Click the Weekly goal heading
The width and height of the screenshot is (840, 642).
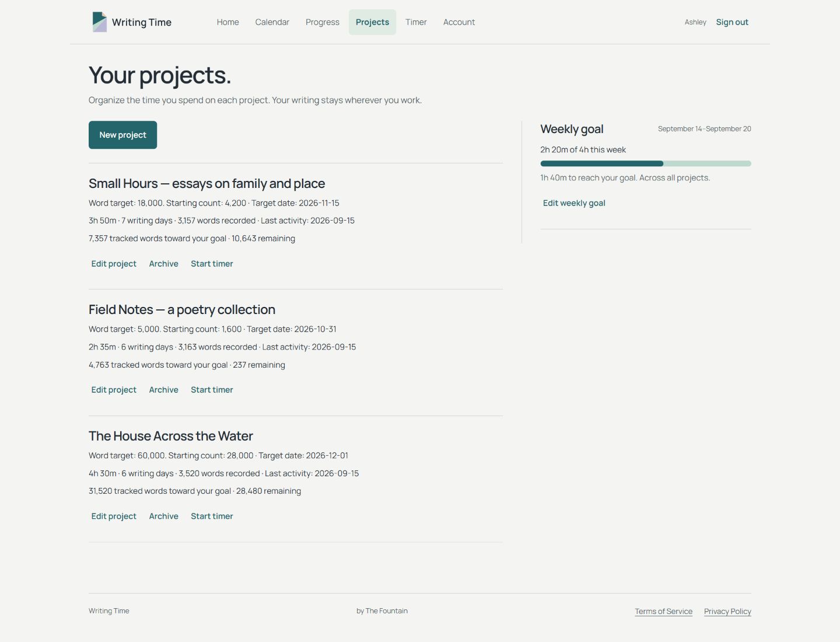(572, 129)
